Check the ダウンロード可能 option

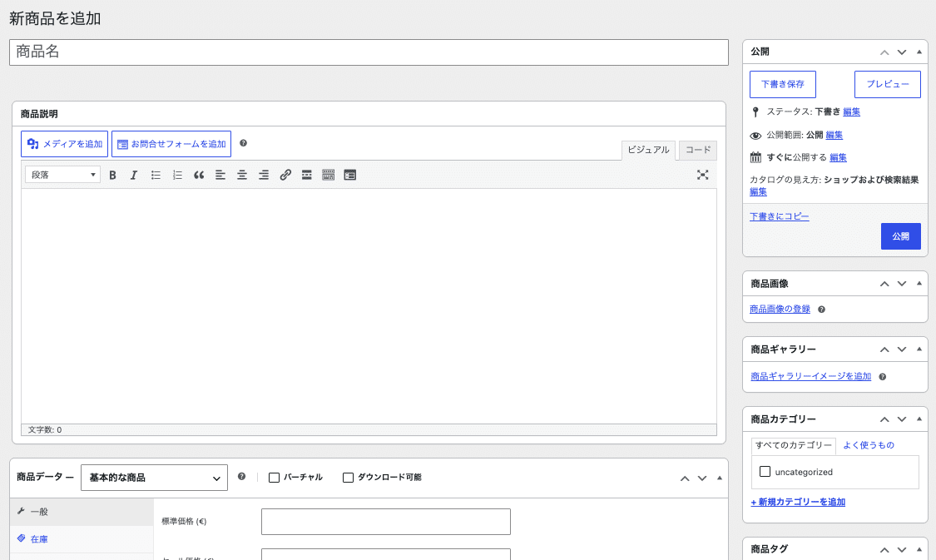[348, 478]
